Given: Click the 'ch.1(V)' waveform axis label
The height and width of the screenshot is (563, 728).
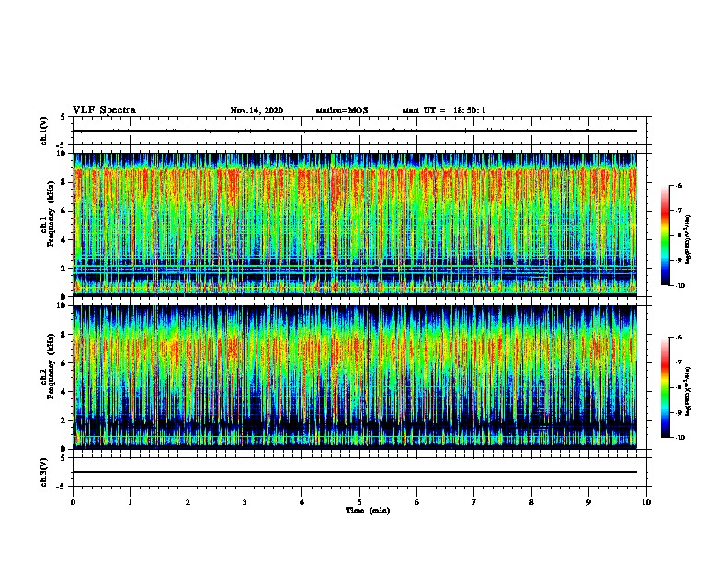Looking at the screenshot, I should 43,131.
